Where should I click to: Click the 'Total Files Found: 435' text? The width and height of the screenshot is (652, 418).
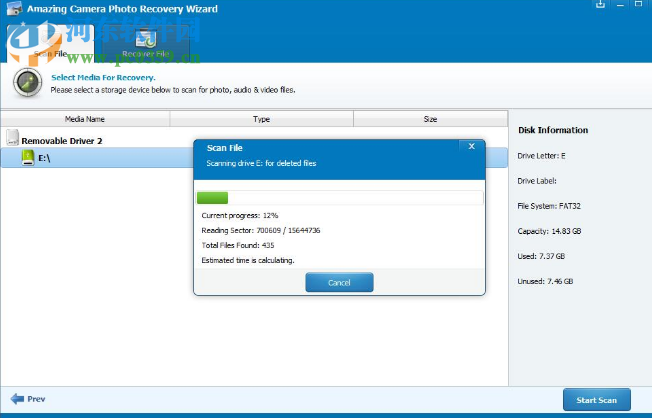coord(238,245)
